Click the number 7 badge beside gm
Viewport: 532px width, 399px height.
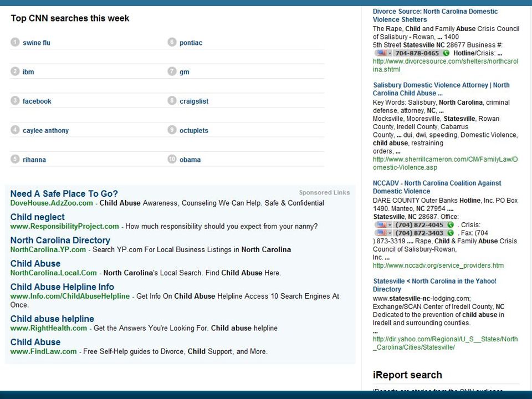172,71
